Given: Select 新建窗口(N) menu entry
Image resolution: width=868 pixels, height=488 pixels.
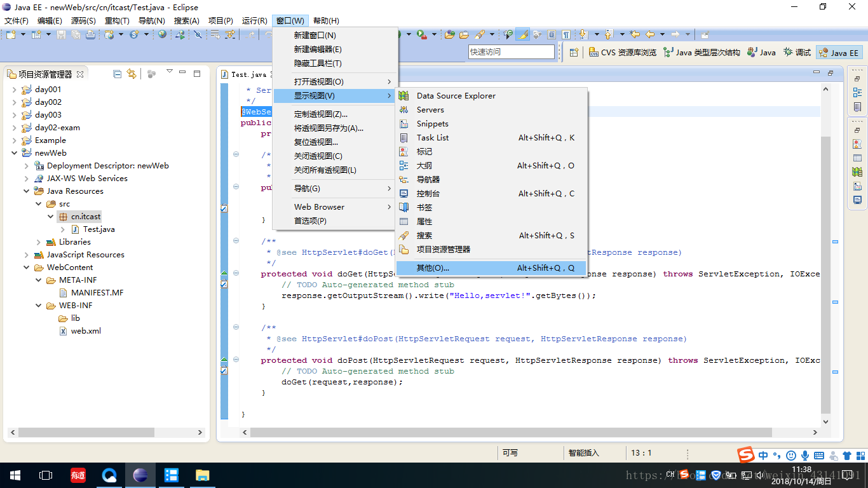Looking at the screenshot, I should (335, 36).
